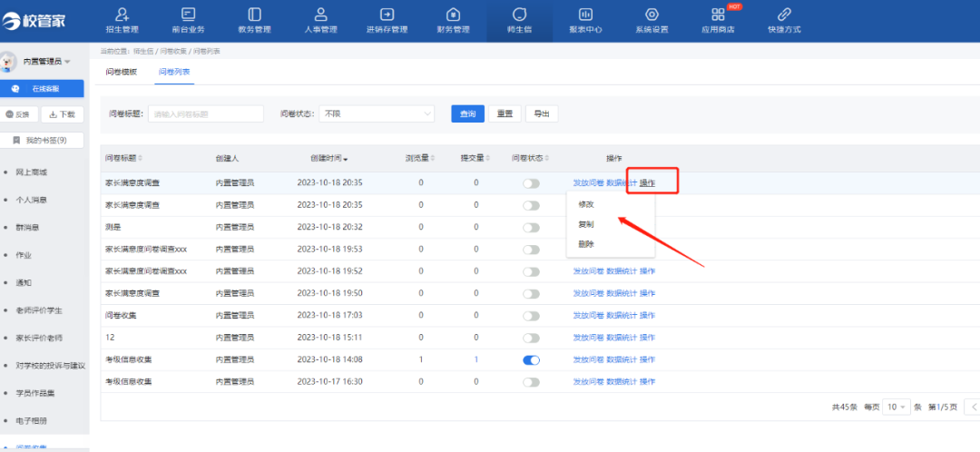Click 数据统计 for the 19:50 questionnaire

622,293
